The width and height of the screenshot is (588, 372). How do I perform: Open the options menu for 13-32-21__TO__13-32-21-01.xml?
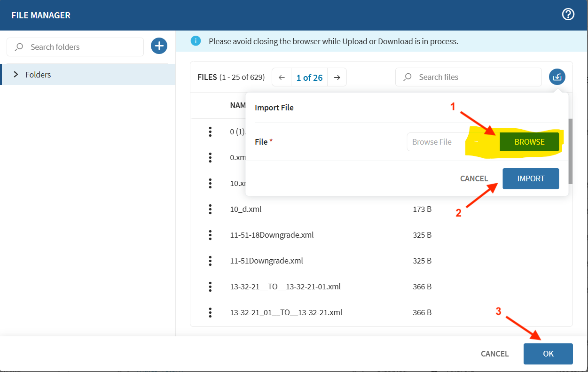pos(210,287)
